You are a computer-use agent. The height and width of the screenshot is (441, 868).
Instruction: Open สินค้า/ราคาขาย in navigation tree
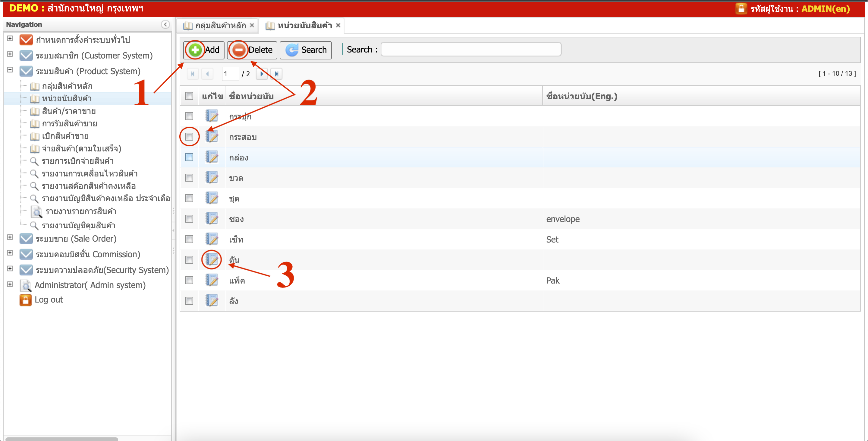[69, 111]
